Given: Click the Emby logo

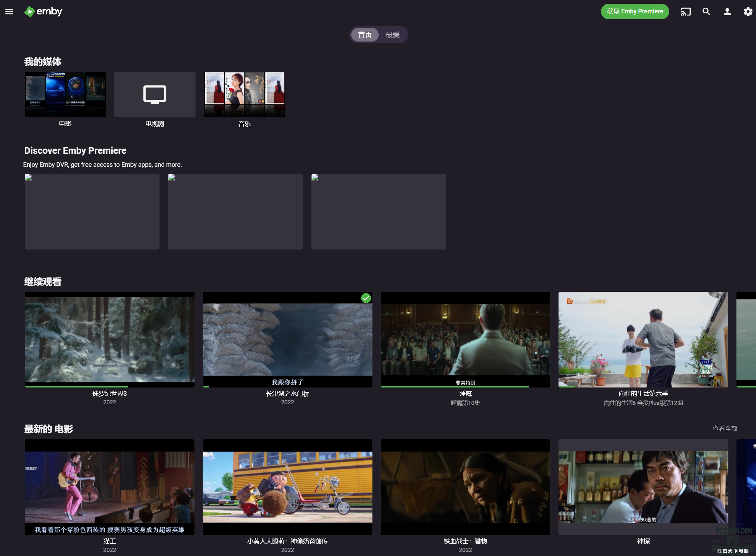Looking at the screenshot, I should tap(43, 12).
